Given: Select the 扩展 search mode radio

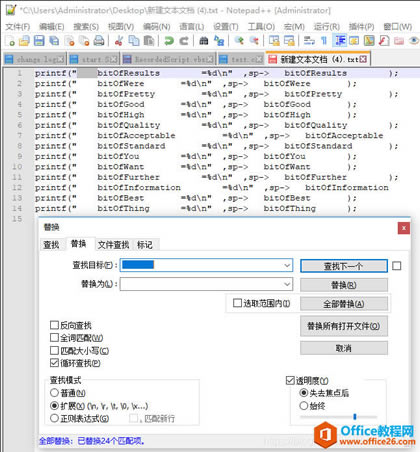Looking at the screenshot, I should pos(54,406).
